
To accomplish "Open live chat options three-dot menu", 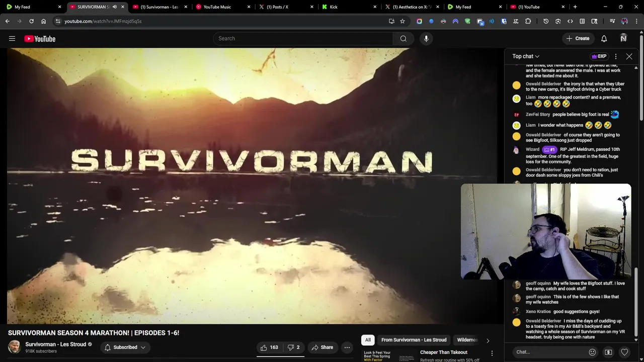I will tap(616, 56).
